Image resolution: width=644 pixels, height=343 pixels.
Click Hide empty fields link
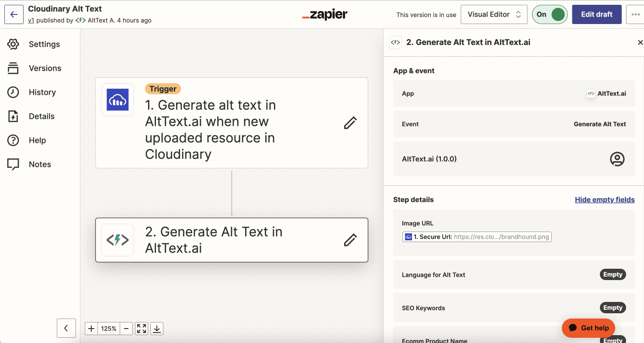coord(605,200)
